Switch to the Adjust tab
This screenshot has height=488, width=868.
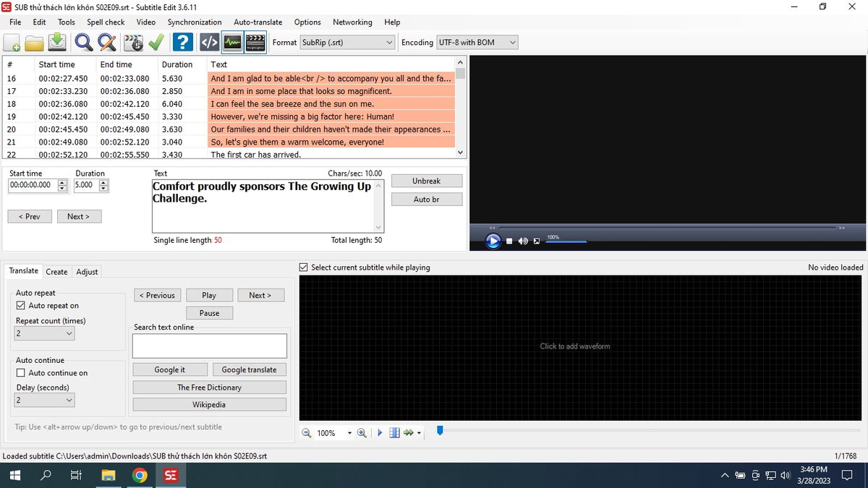click(x=87, y=272)
